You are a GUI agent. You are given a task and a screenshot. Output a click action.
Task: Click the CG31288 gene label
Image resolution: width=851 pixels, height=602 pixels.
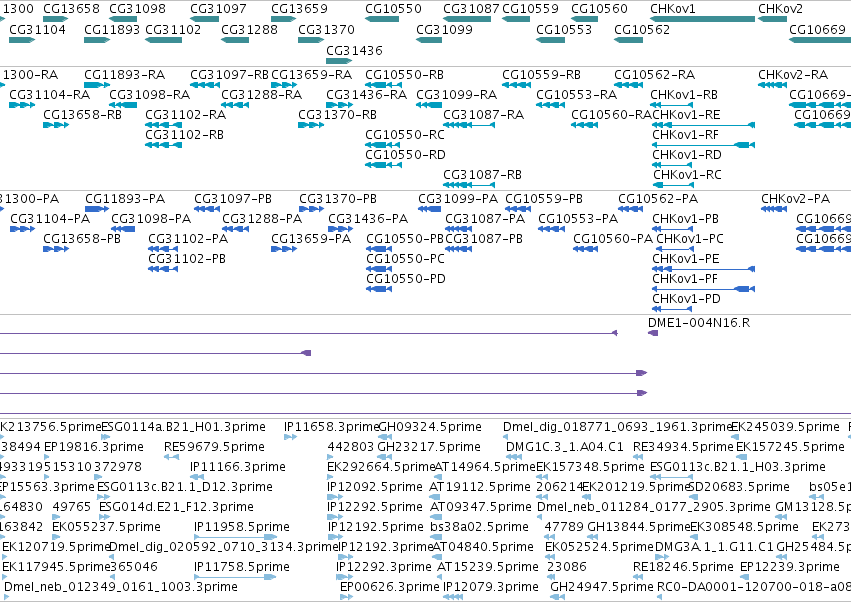tap(249, 29)
